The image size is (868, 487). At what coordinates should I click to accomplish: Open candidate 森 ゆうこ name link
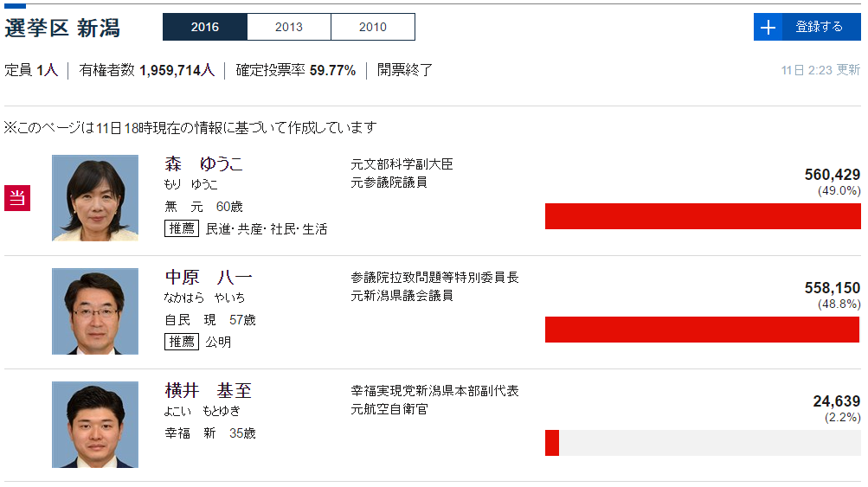[203, 163]
